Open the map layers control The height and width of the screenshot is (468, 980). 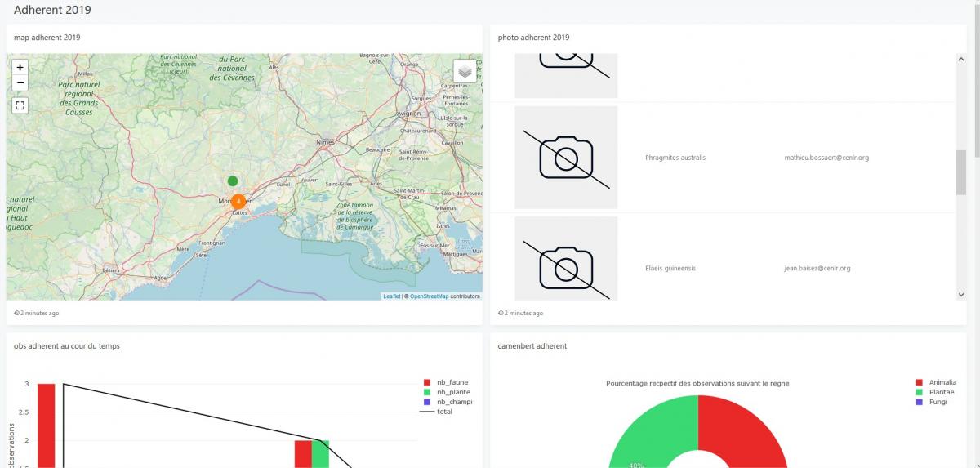465,71
